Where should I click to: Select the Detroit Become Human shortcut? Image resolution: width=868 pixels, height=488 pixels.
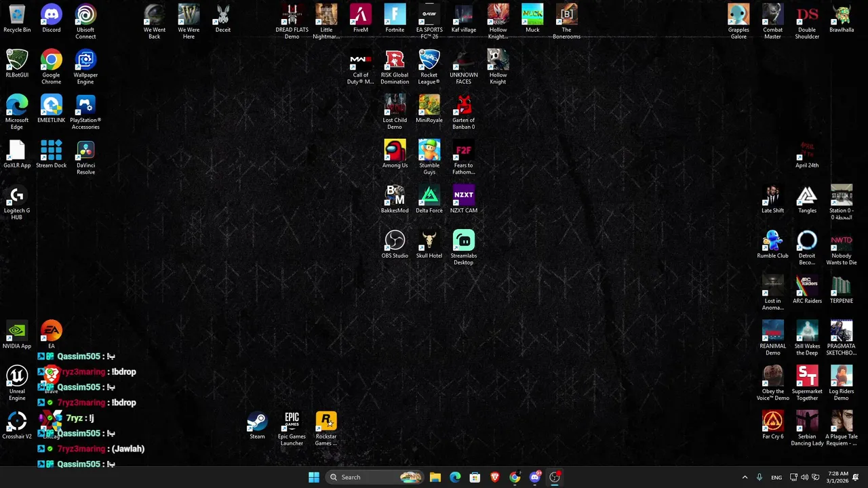click(x=807, y=247)
